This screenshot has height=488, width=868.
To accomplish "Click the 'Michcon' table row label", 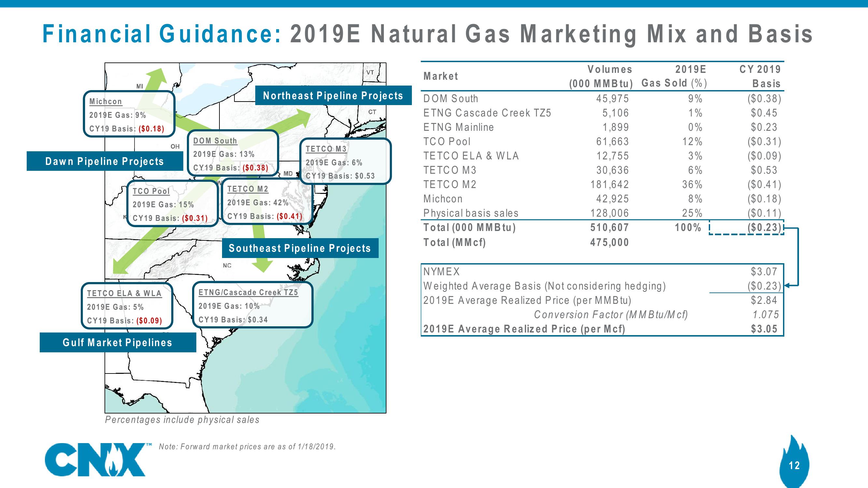I will [x=443, y=199].
